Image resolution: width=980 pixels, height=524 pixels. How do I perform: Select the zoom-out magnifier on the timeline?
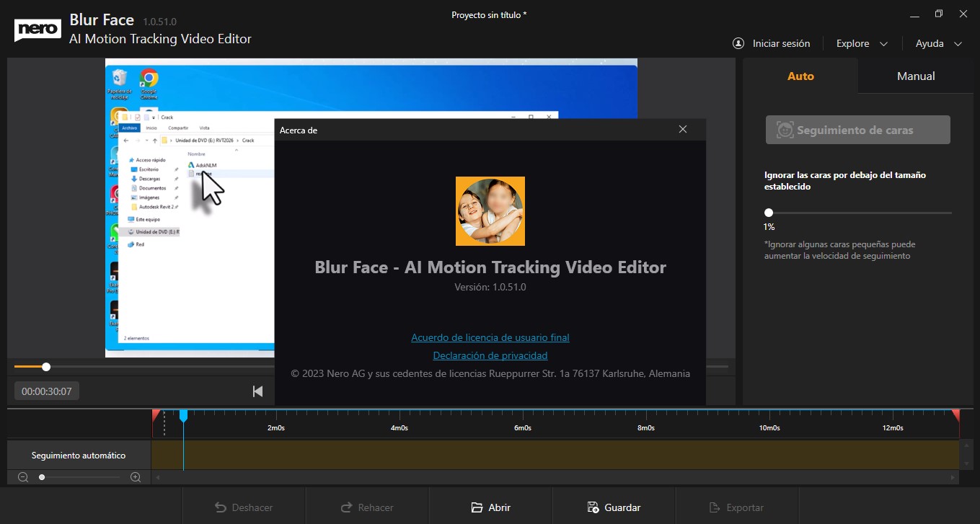click(22, 477)
